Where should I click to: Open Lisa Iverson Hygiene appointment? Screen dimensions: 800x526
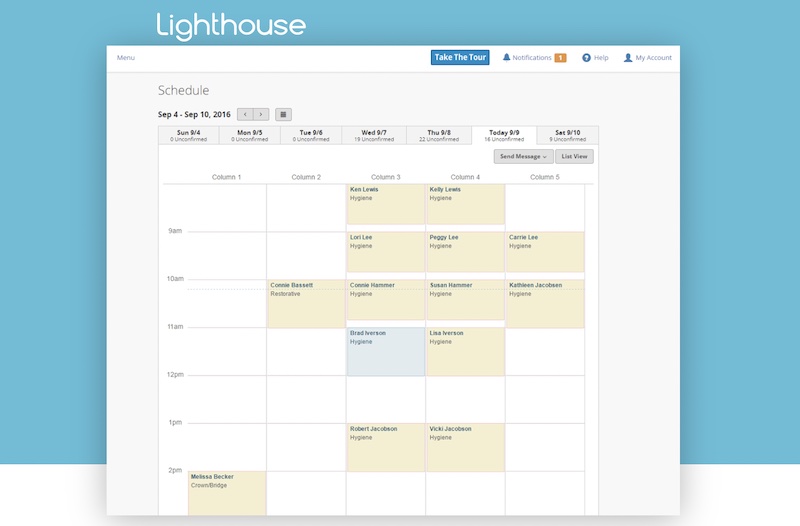point(465,352)
